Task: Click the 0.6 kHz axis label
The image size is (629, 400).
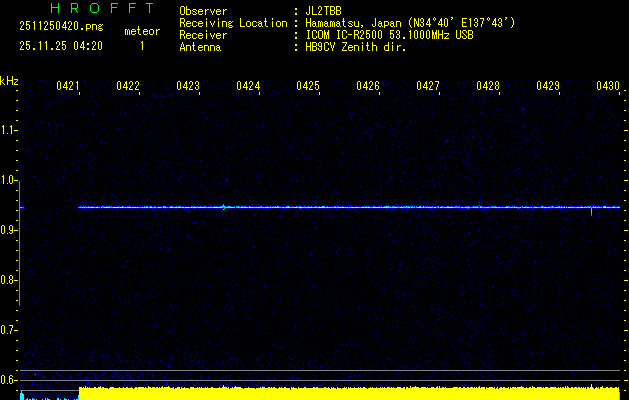Action: point(9,379)
